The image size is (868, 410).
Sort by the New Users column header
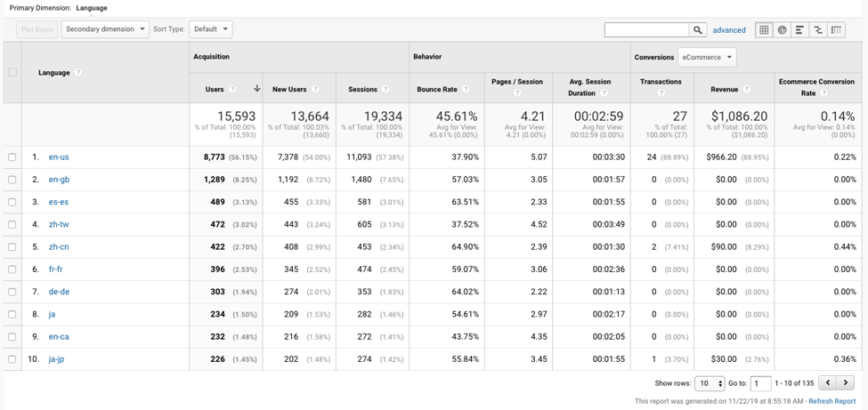pos(289,89)
